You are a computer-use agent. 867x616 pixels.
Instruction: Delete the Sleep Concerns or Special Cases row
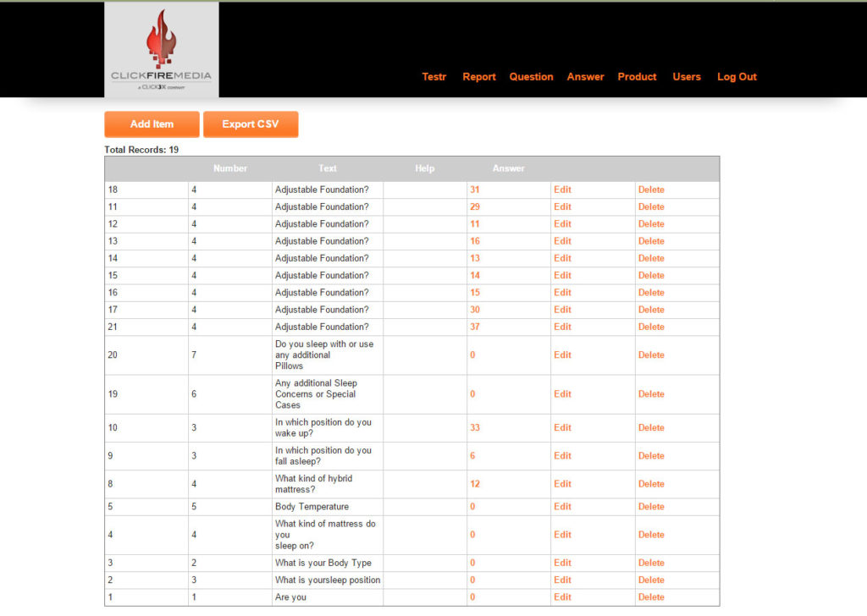click(651, 394)
